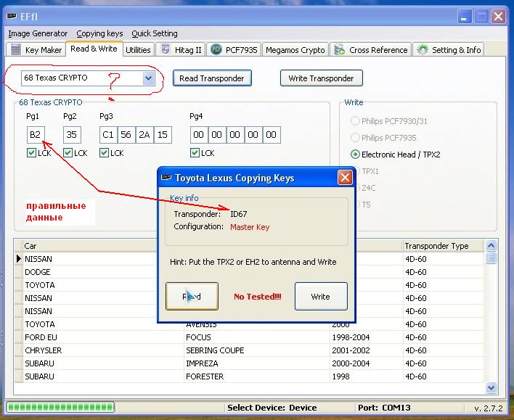514x420 pixels.
Task: Click the Pg3 field containing 2A
Action: point(144,135)
